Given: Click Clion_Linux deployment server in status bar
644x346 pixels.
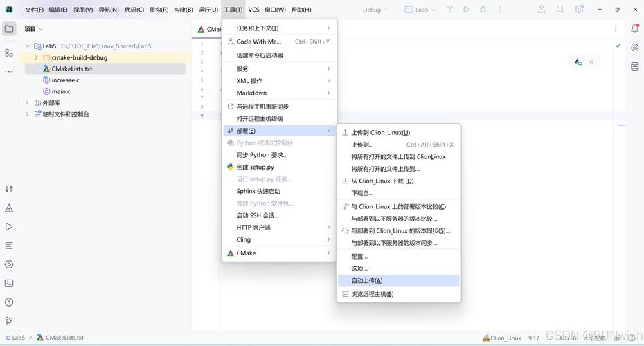Looking at the screenshot, I should pyautogui.click(x=502, y=338).
